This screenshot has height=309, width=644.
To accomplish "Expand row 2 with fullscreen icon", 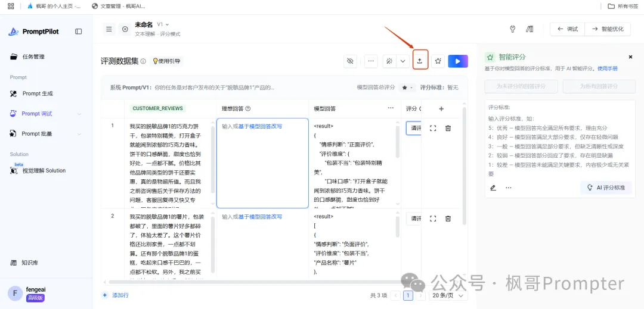I will tap(433, 219).
